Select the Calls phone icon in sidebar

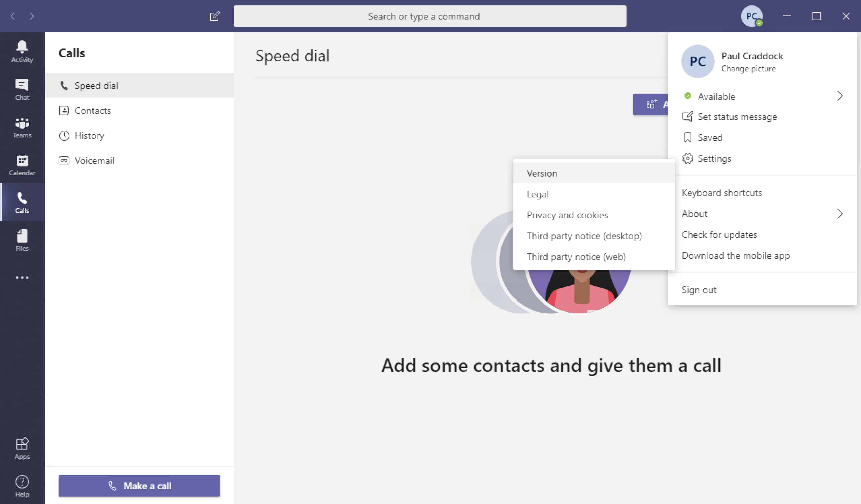pyautogui.click(x=22, y=202)
